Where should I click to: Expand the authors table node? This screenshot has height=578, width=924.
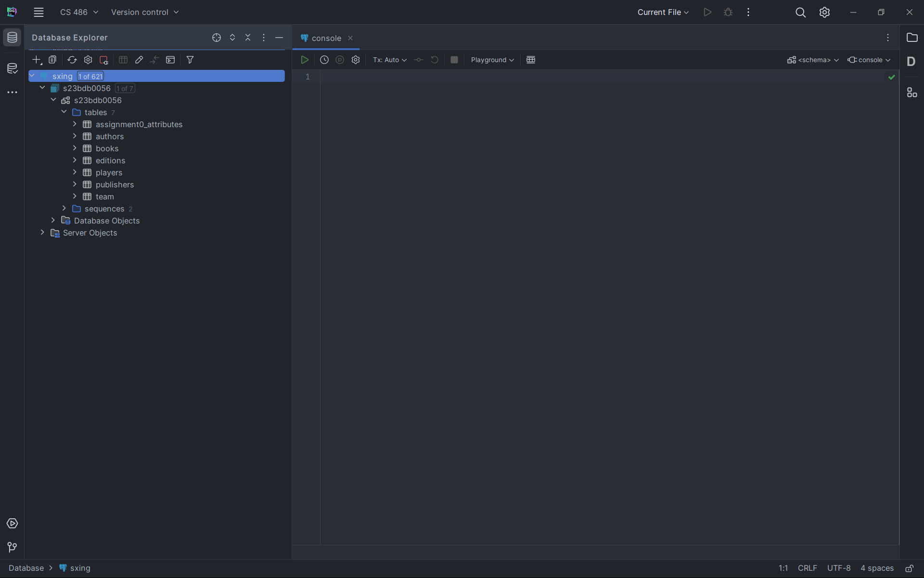(x=75, y=136)
